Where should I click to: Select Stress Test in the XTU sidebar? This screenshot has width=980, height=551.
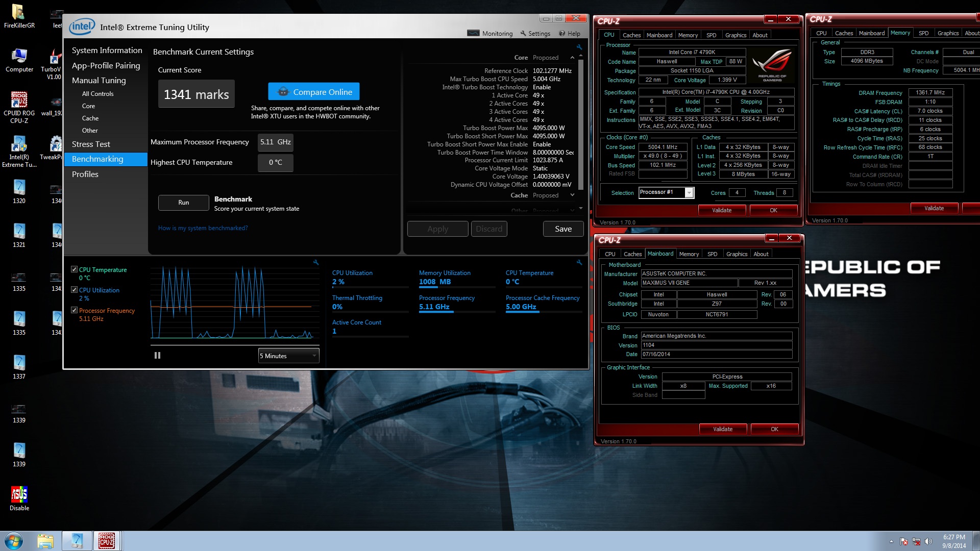(91, 144)
